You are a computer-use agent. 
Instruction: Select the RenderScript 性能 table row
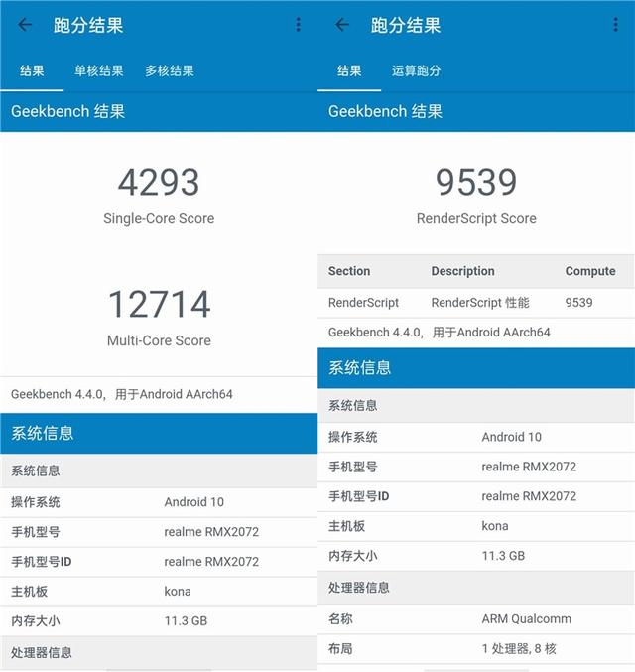coord(476,302)
